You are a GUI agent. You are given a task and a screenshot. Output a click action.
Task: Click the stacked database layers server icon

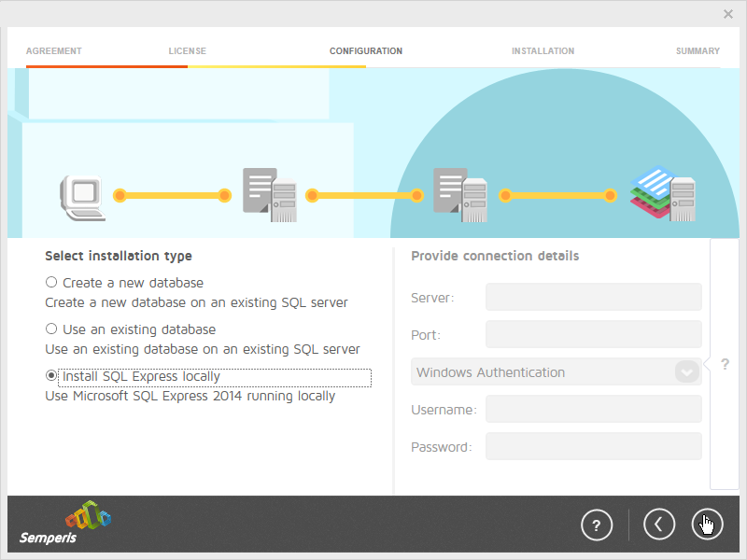663,194
